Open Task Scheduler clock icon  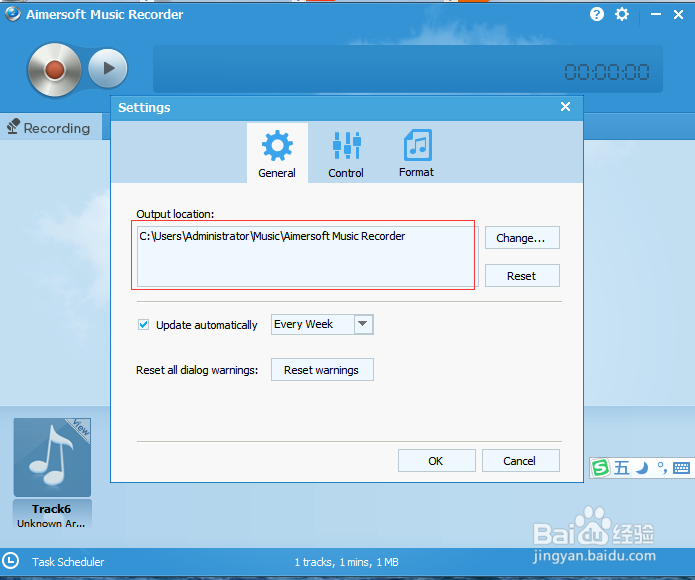pos(11,561)
